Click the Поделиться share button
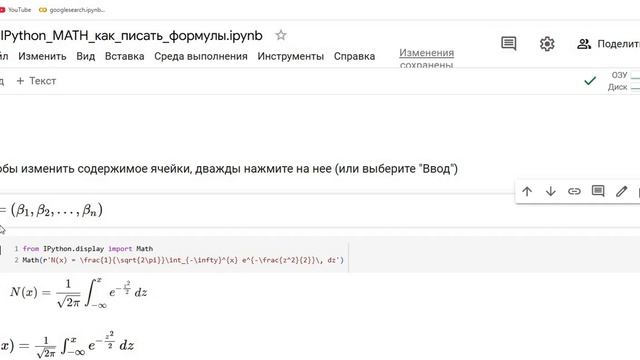This screenshot has width=640, height=360. [608, 44]
